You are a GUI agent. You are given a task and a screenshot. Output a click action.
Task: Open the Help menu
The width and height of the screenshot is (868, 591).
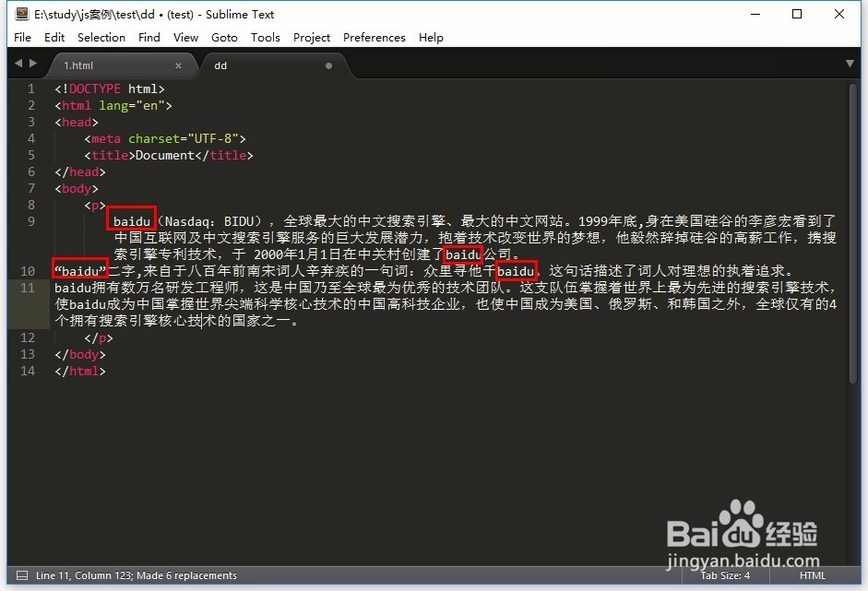(x=431, y=37)
